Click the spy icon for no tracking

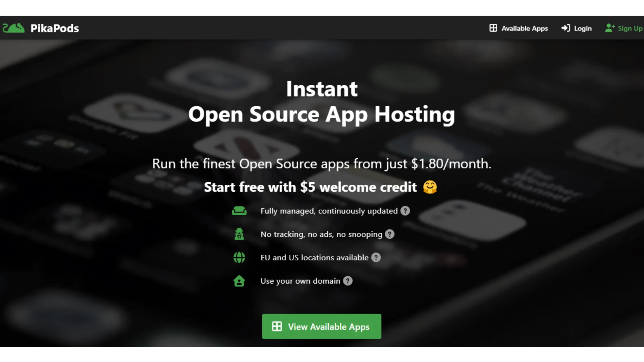[x=239, y=234]
